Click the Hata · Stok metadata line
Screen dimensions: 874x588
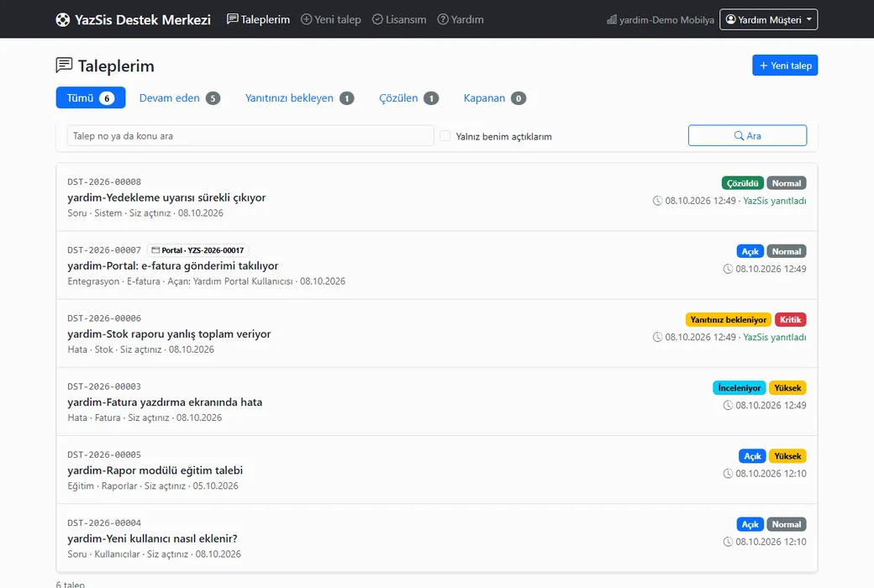coord(140,349)
